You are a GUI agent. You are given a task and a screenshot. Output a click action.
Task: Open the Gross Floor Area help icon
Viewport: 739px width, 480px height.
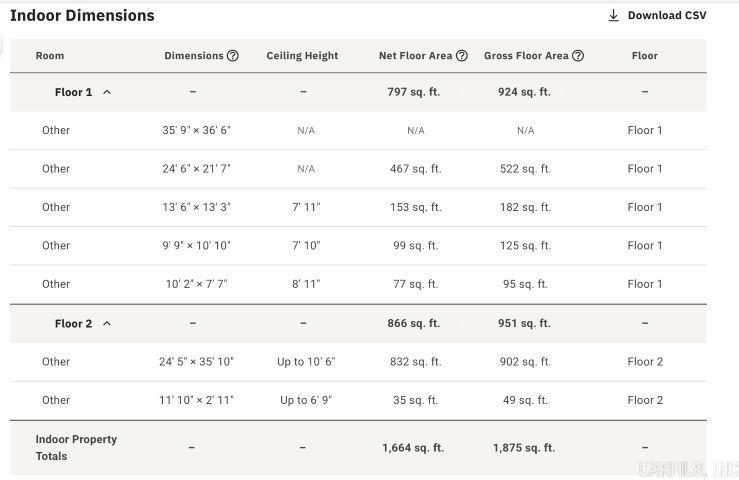[578, 56]
